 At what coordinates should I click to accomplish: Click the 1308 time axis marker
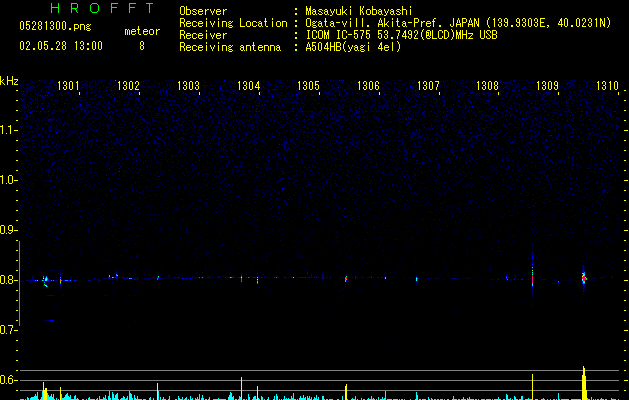coord(487,86)
